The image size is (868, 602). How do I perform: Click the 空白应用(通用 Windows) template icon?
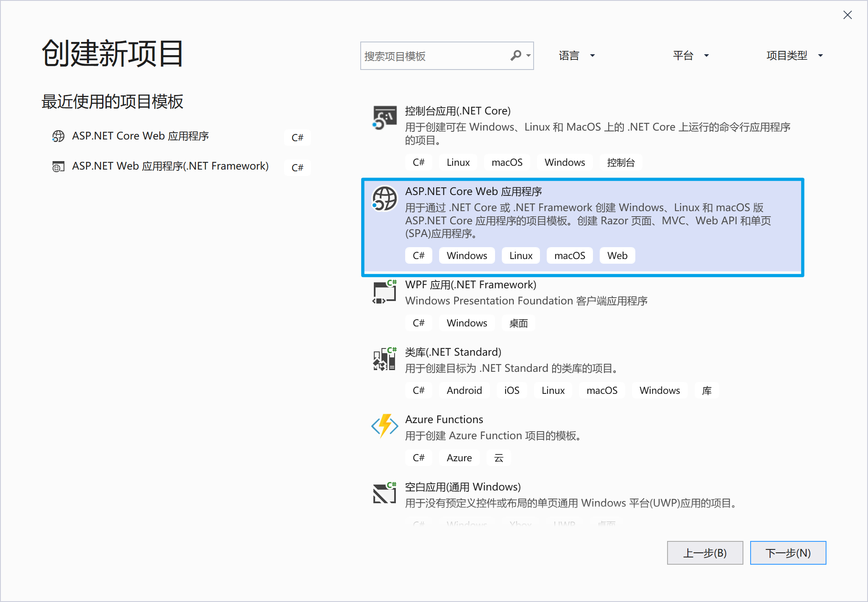[x=384, y=494]
